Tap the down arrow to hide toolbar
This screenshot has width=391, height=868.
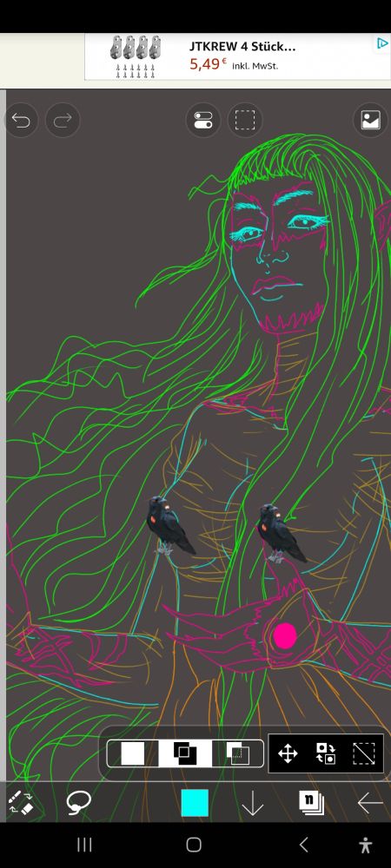(x=253, y=803)
